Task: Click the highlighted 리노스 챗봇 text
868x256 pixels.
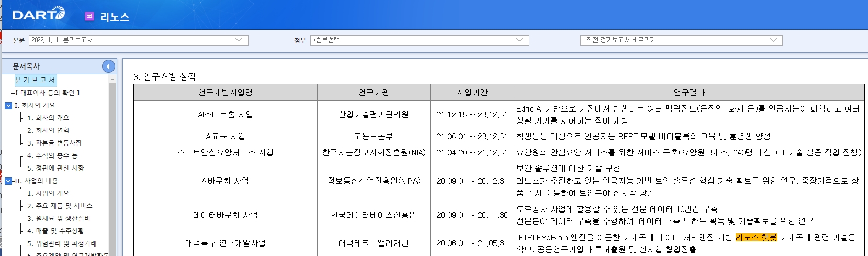Action: point(756,237)
